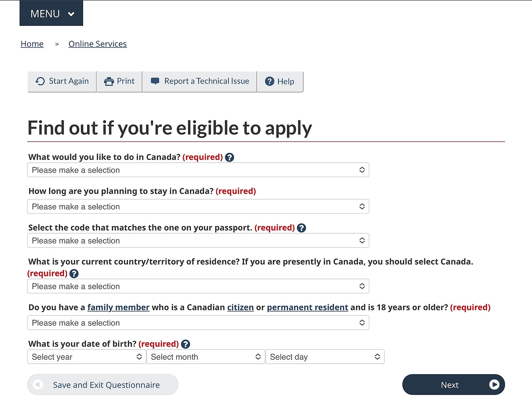Open the Select day dropdown
532x400 pixels.
pyautogui.click(x=325, y=357)
